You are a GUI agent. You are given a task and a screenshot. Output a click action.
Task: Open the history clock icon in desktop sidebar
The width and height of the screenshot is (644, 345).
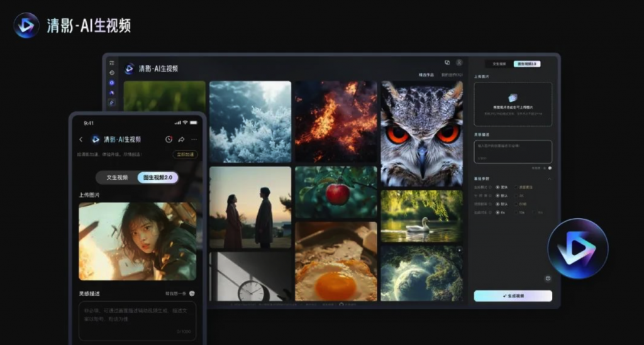112,73
